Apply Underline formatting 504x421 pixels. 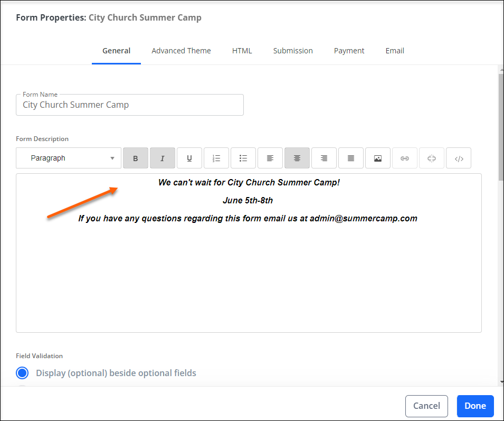click(x=189, y=158)
